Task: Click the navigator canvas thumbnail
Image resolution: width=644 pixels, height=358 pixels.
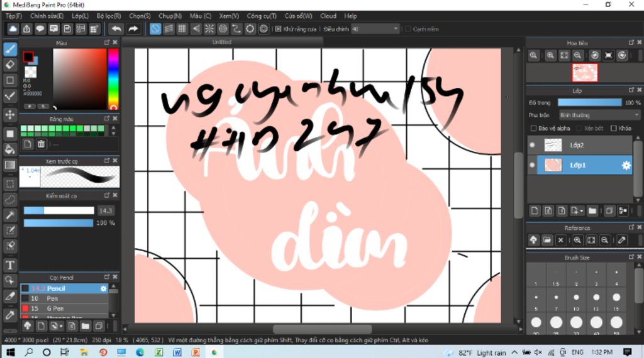Action: pos(585,73)
